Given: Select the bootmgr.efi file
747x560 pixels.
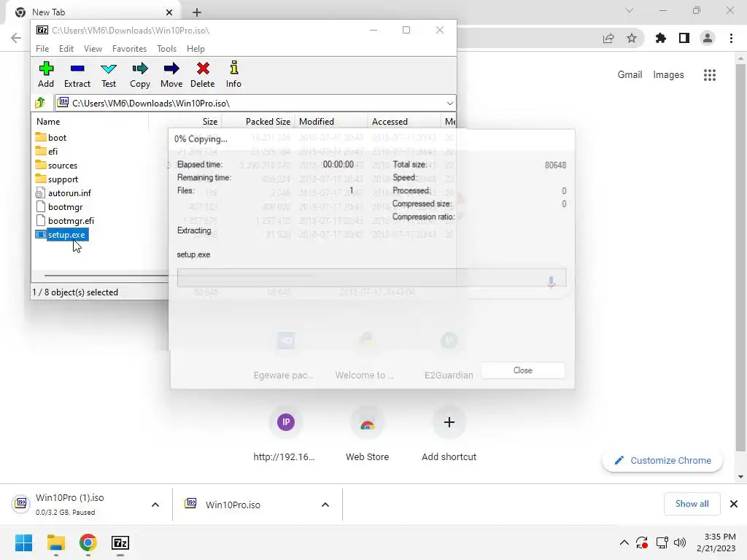Looking at the screenshot, I should [65, 220].
